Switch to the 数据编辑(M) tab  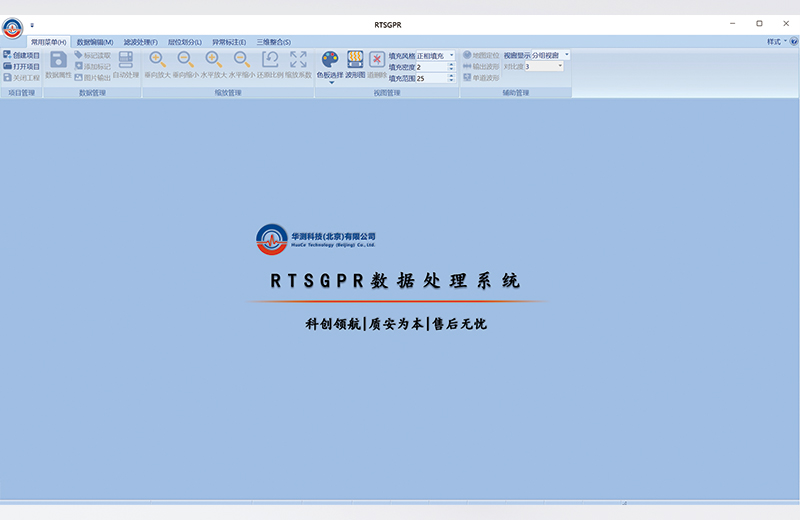95,42
